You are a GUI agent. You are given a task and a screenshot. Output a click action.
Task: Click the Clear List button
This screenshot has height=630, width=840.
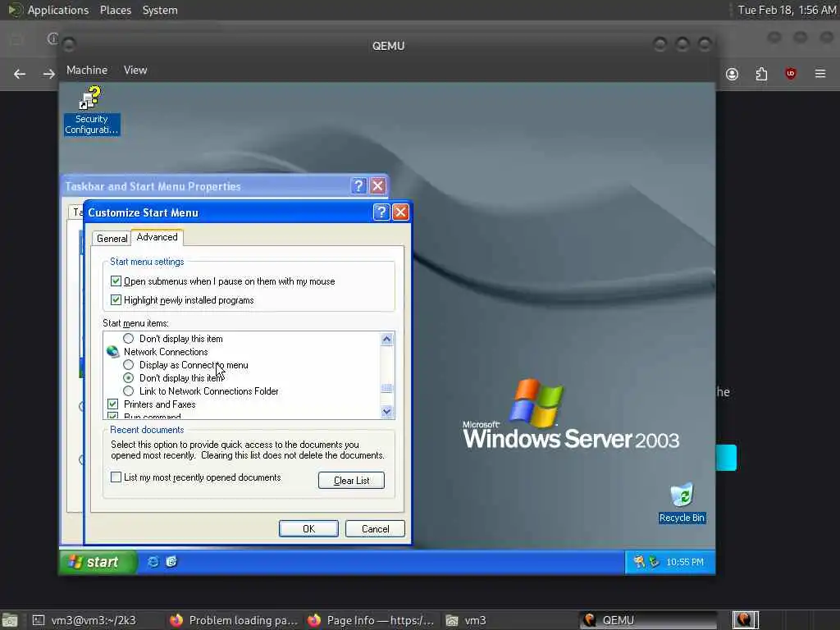tap(351, 481)
